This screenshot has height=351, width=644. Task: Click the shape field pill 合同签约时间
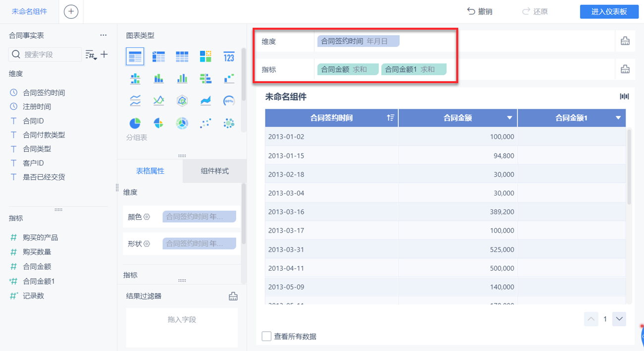pyautogui.click(x=199, y=244)
